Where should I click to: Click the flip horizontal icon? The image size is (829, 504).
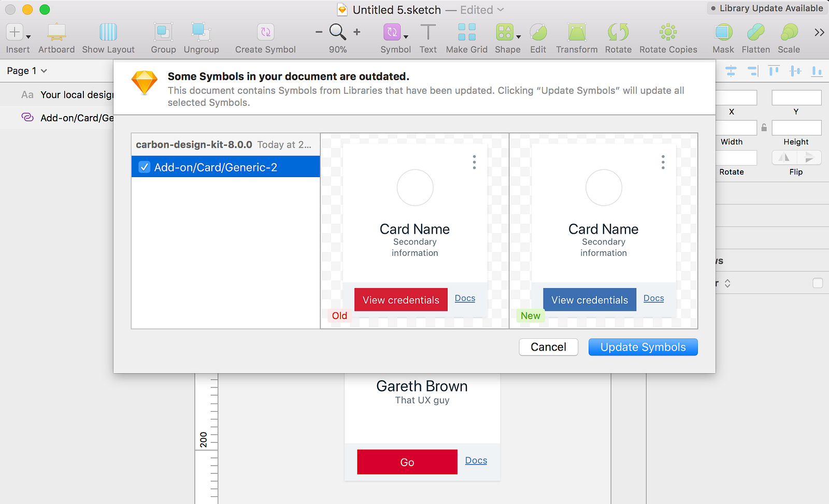[784, 157]
